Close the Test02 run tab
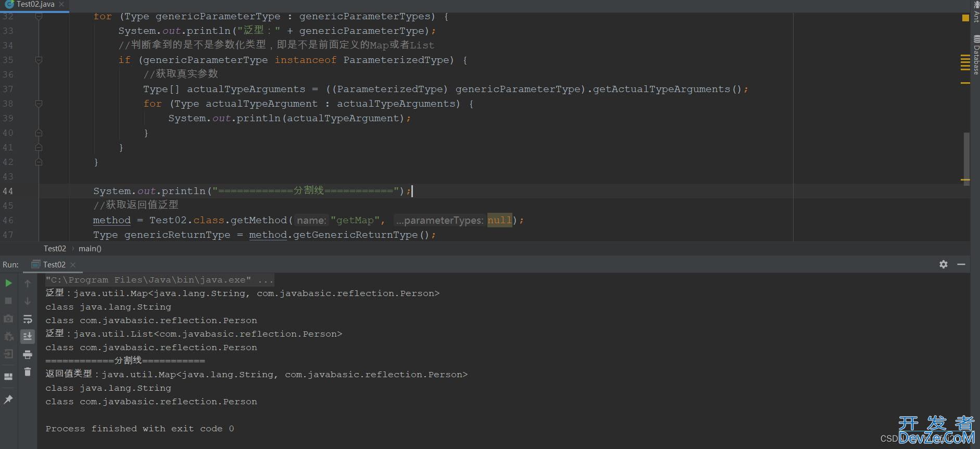This screenshot has height=449, width=980. pos(73,265)
